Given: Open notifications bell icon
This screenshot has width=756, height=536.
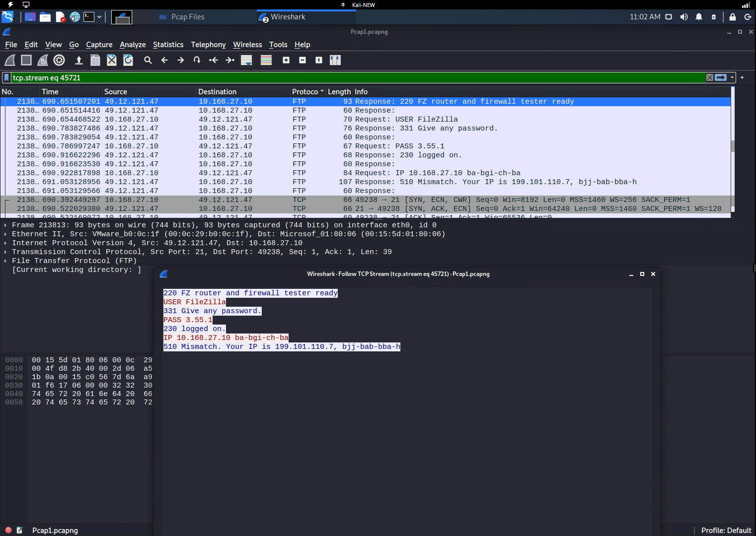Looking at the screenshot, I should pyautogui.click(x=699, y=17).
